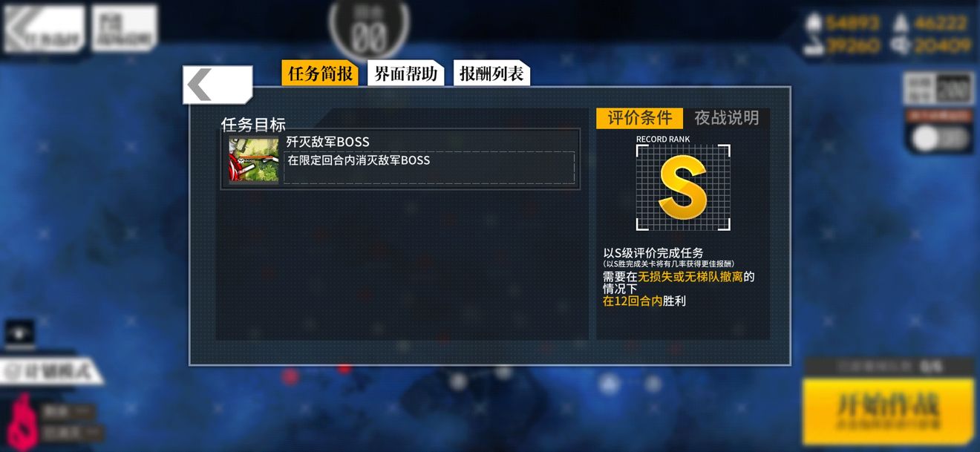Switch to the 报酬列表 rewards tab
The width and height of the screenshot is (980, 452).
tap(491, 73)
